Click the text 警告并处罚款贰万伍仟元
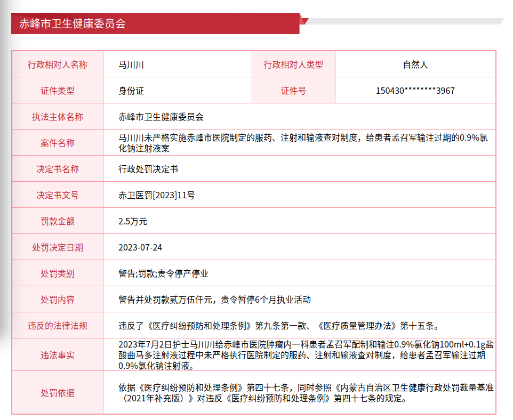513x420 pixels. pos(165,300)
